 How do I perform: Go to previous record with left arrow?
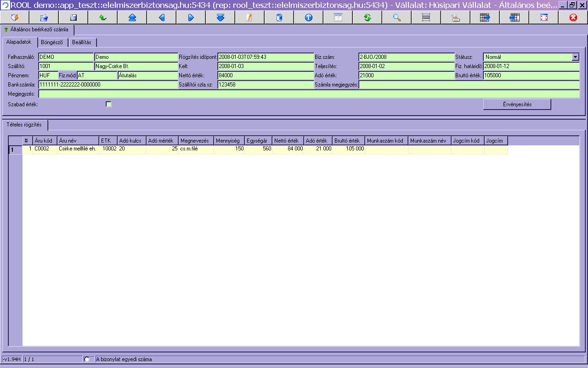pos(161,17)
